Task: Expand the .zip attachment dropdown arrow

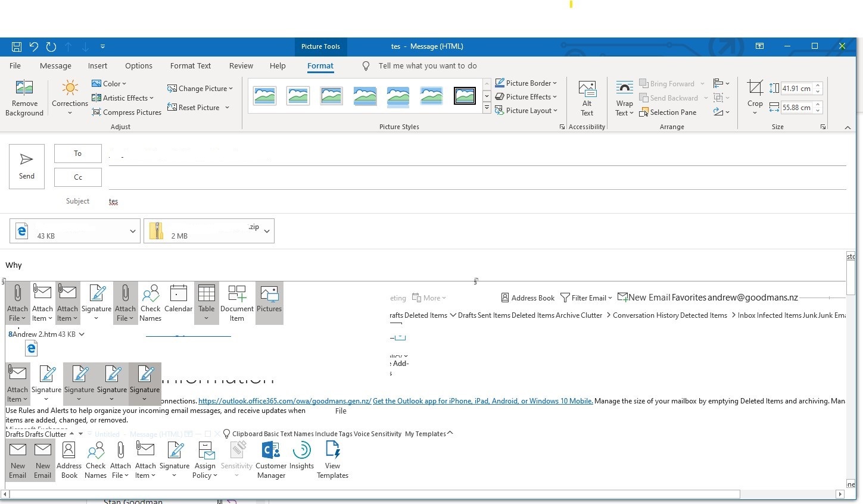Action: click(x=267, y=231)
